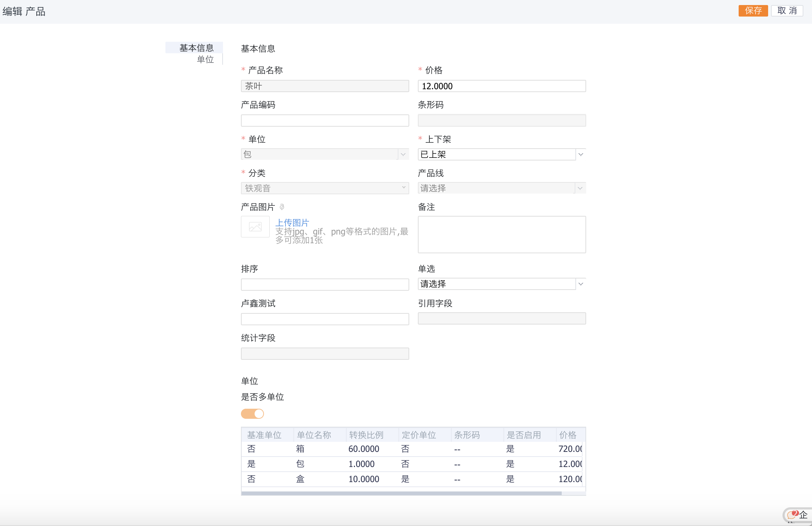The height and width of the screenshot is (526, 812).
Task: Click the 条形码 input field
Action: pos(502,121)
